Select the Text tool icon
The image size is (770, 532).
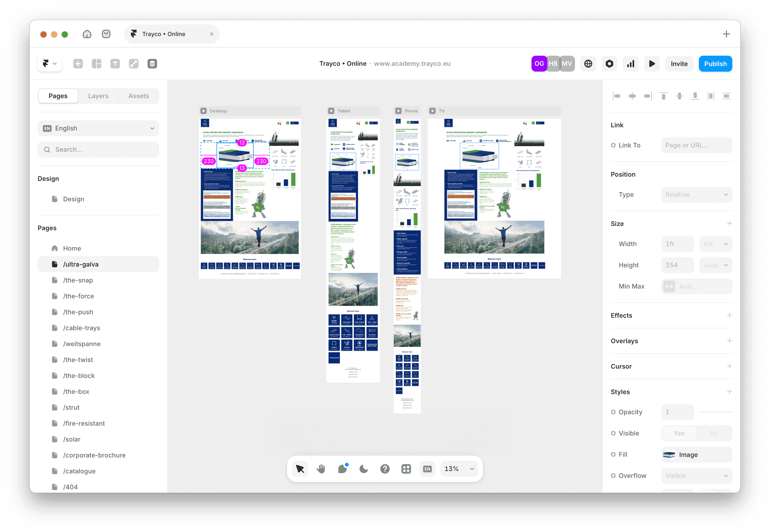[115, 64]
